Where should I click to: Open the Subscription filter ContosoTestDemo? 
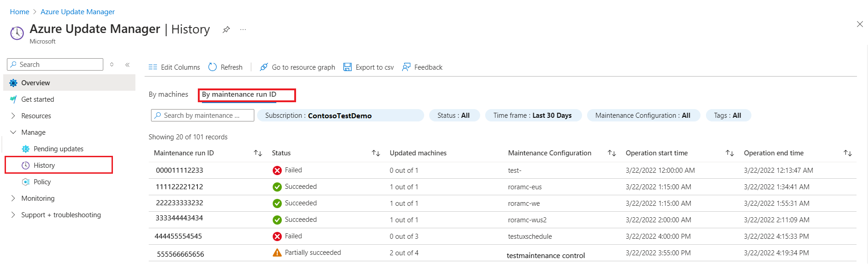pyautogui.click(x=340, y=115)
